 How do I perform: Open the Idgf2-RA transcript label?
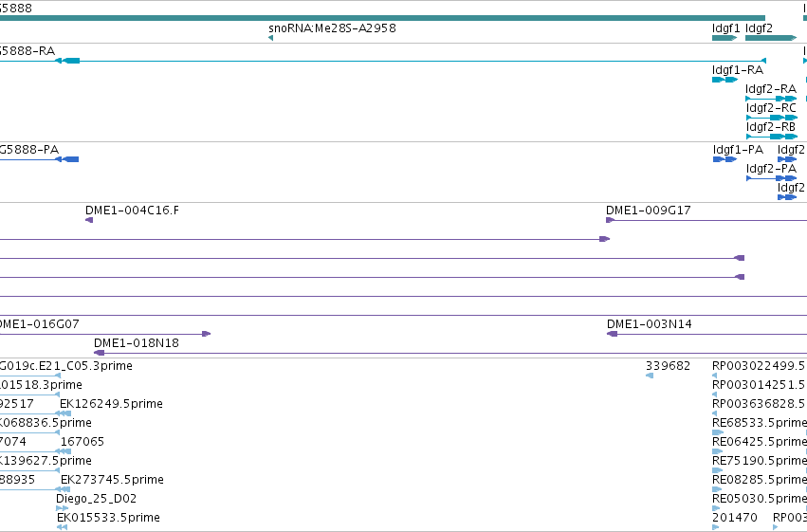click(x=771, y=89)
